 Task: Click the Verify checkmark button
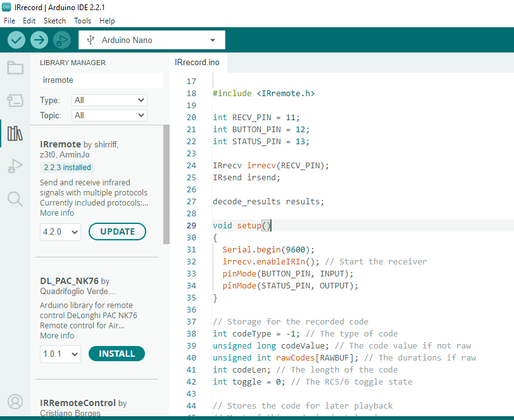pos(16,40)
